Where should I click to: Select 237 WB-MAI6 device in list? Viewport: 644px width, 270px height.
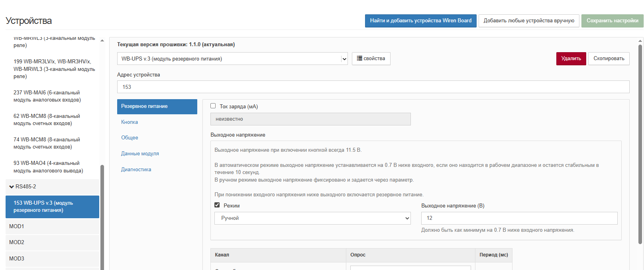point(47,96)
